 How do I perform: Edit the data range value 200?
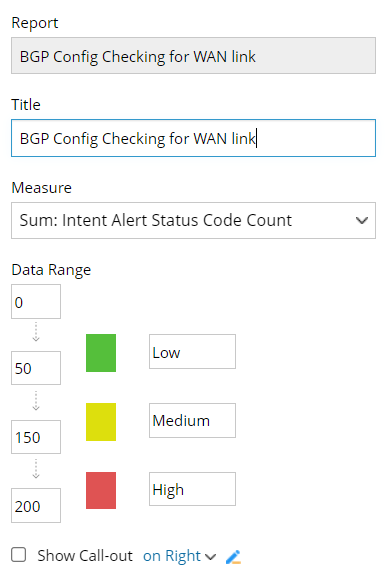click(36, 505)
